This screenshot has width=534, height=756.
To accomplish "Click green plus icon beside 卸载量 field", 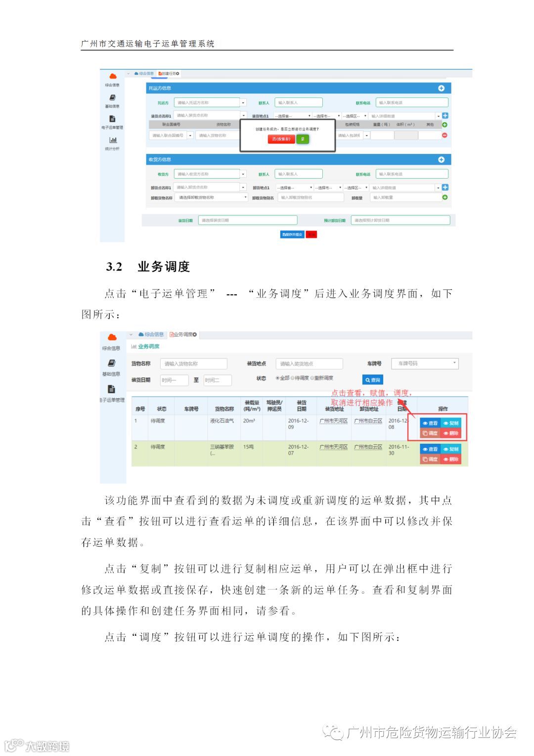I will click(x=445, y=197).
